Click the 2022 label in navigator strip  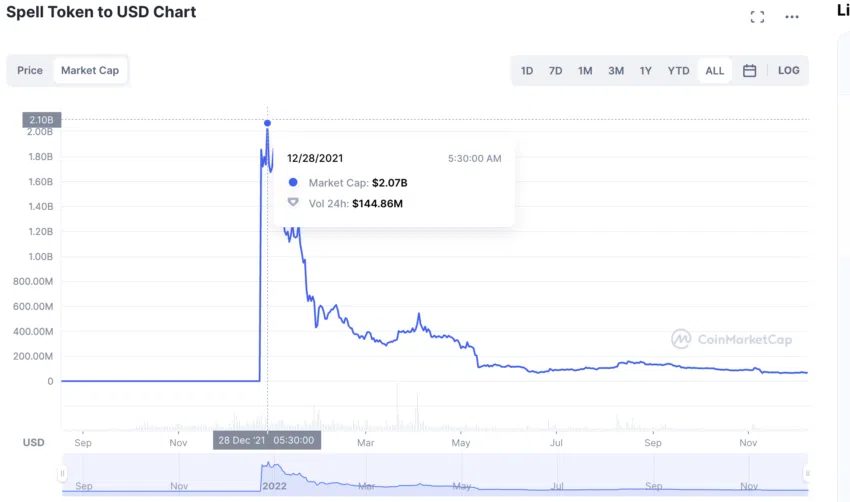coord(274,486)
